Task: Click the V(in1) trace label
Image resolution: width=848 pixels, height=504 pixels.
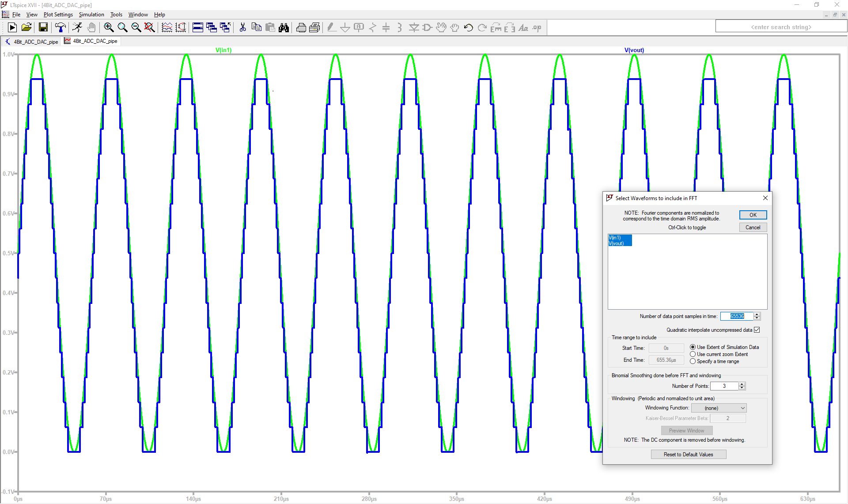Action: 223,50
